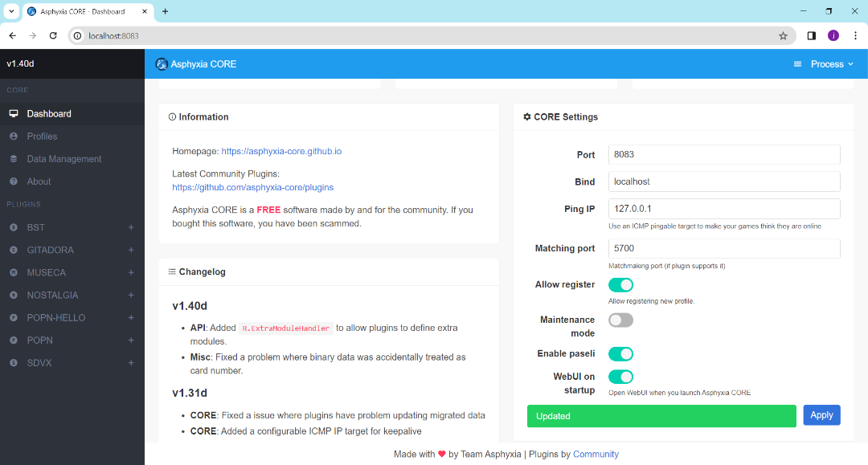Enable Maintenance mode
This screenshot has width=868, height=465.
click(x=620, y=320)
